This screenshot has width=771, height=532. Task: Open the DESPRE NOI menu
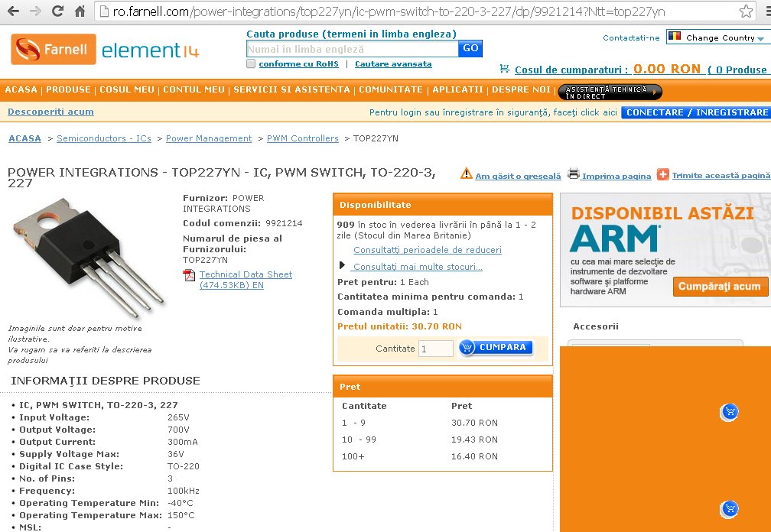pyautogui.click(x=521, y=90)
